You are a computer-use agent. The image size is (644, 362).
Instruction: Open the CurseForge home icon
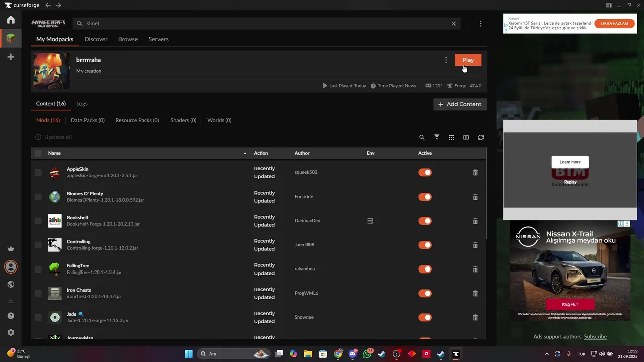point(11,20)
